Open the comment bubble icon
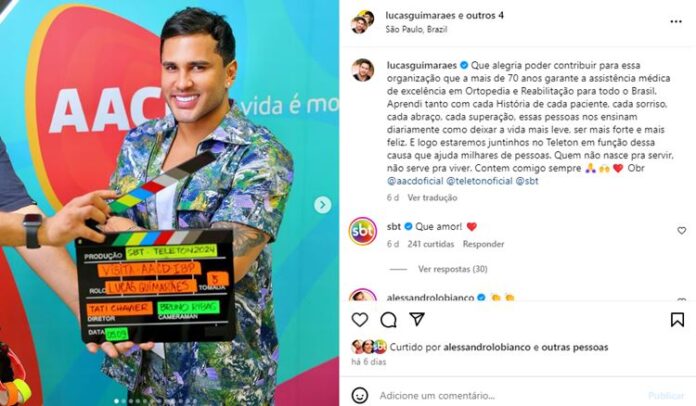The height and width of the screenshot is (406, 696). [388, 319]
